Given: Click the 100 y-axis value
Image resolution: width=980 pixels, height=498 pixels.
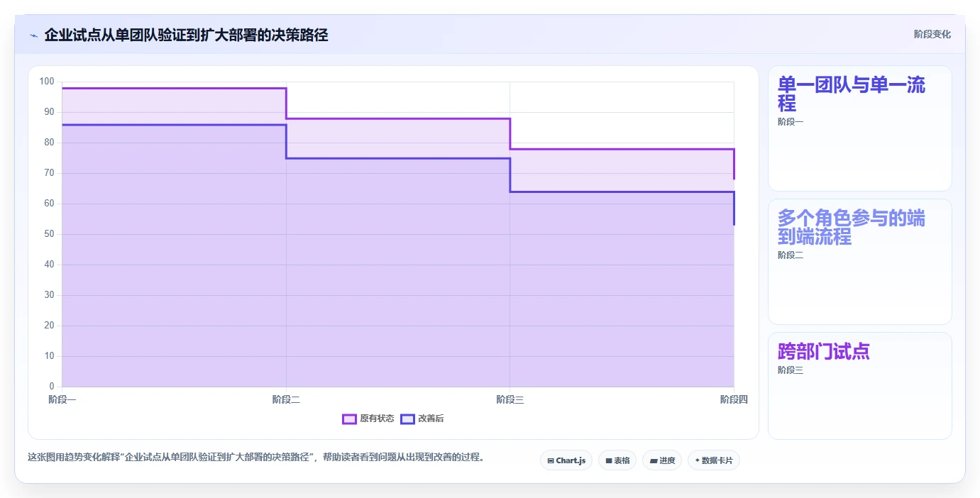Looking at the screenshot, I should click(x=47, y=82).
